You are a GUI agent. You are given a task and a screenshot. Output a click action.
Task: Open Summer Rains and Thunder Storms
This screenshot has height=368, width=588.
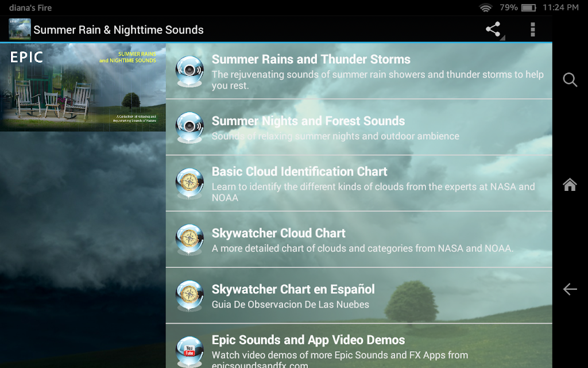(359, 71)
